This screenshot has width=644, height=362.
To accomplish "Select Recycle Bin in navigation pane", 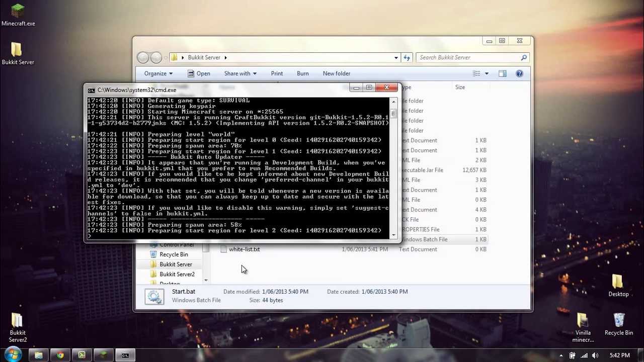I will (174, 254).
